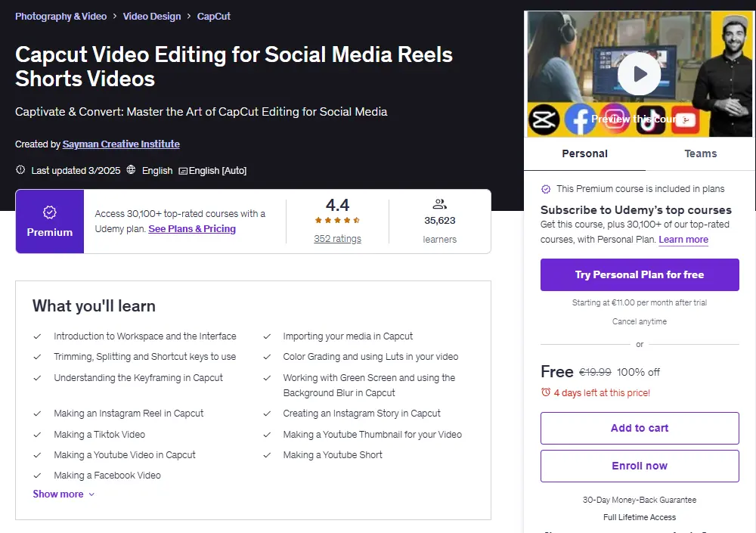Click the premium checkmark icon in sidebar
The height and width of the screenshot is (533, 756).
point(546,189)
